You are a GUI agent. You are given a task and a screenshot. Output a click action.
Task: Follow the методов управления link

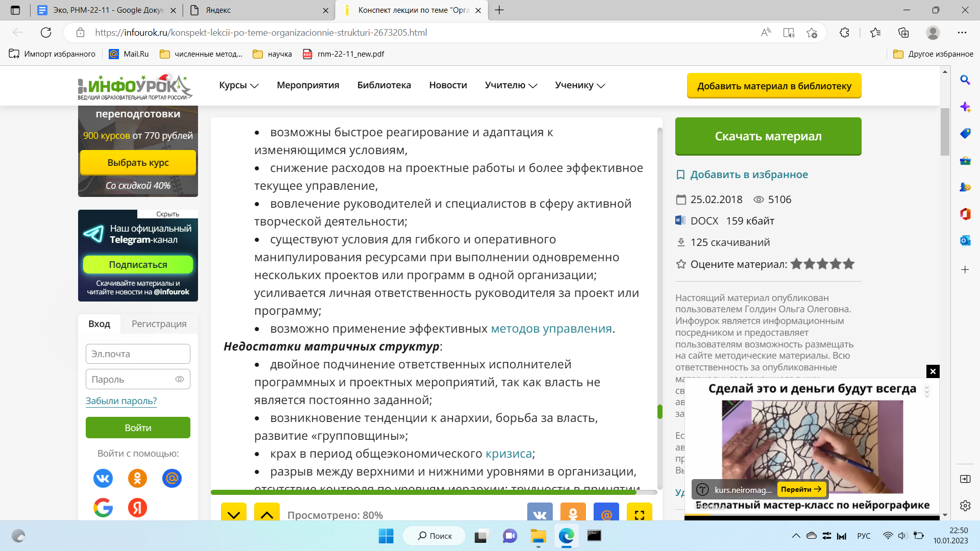click(551, 329)
